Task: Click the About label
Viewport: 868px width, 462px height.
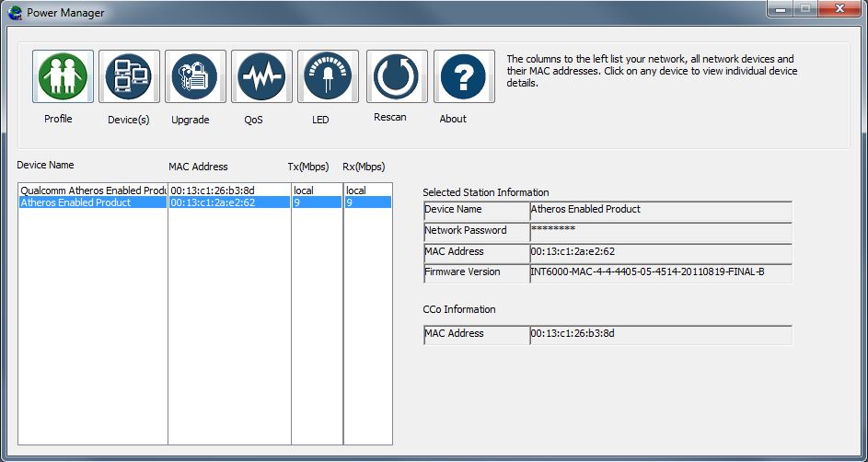Action: tap(453, 119)
